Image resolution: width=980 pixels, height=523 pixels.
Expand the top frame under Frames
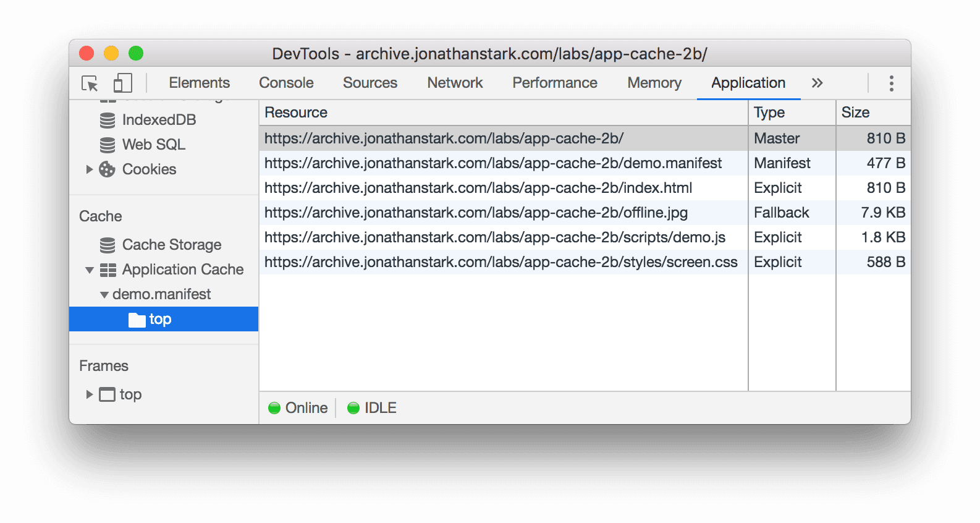point(88,394)
